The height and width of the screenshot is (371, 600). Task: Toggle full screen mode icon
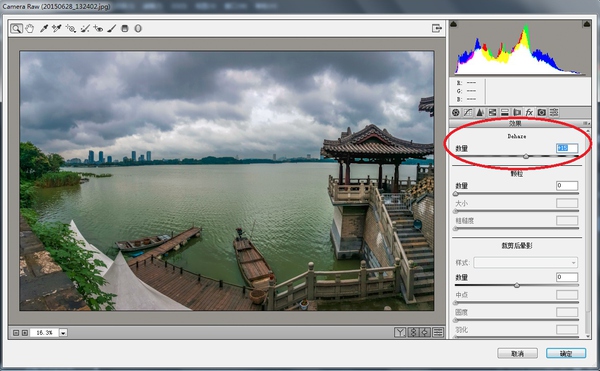[437, 28]
